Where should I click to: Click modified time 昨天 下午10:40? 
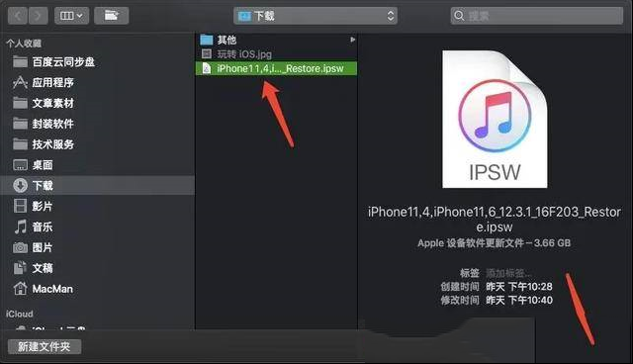tap(518, 300)
